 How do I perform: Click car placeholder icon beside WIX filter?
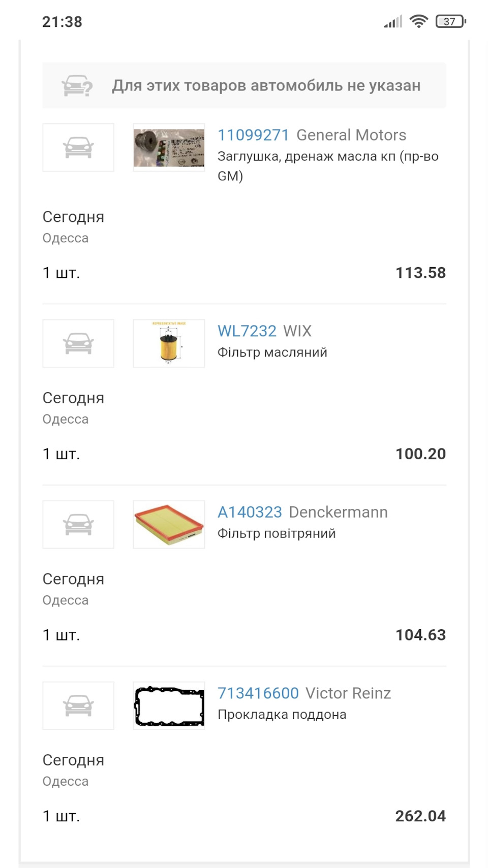78,343
